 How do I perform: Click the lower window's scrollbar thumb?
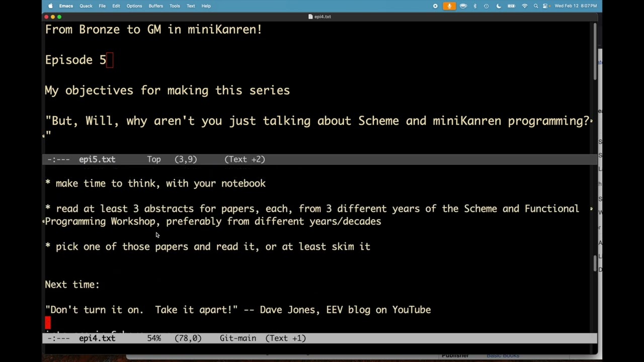click(x=595, y=263)
